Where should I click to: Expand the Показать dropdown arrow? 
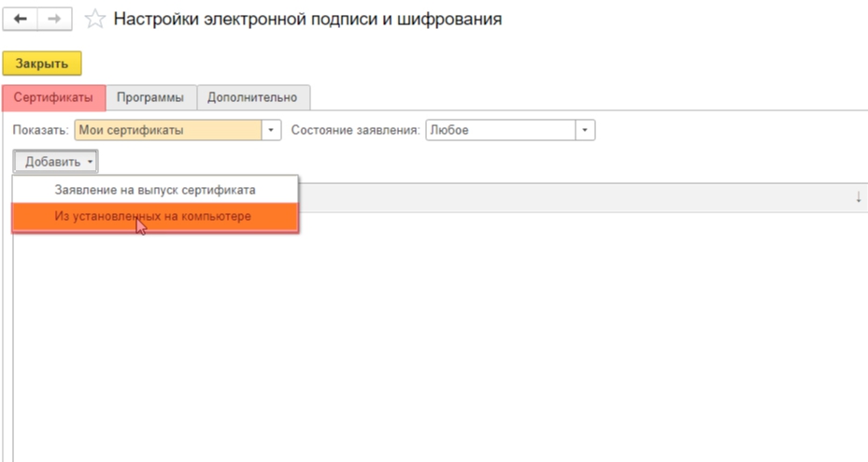pos(271,130)
